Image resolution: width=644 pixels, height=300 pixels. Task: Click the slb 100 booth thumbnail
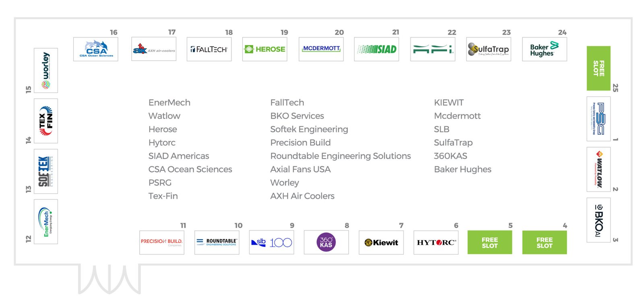point(272,242)
